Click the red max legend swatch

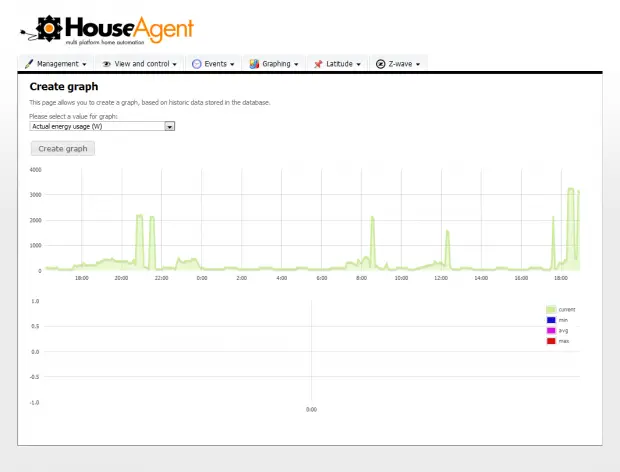(x=551, y=341)
